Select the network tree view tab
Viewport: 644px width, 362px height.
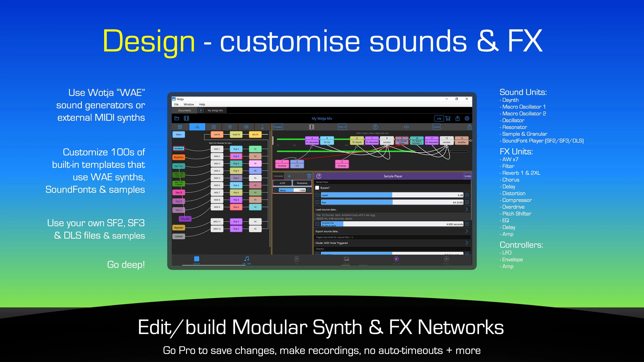[x=197, y=127]
